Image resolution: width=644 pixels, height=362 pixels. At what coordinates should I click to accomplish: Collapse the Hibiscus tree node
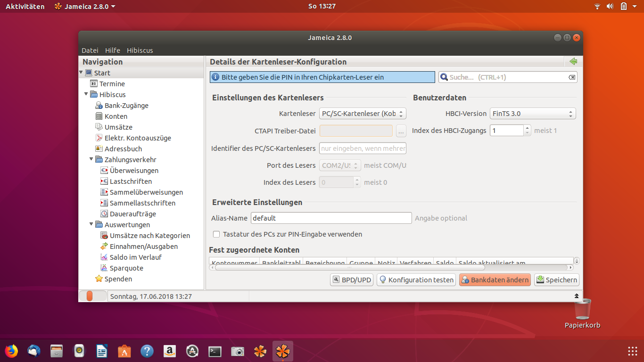[86, 94]
